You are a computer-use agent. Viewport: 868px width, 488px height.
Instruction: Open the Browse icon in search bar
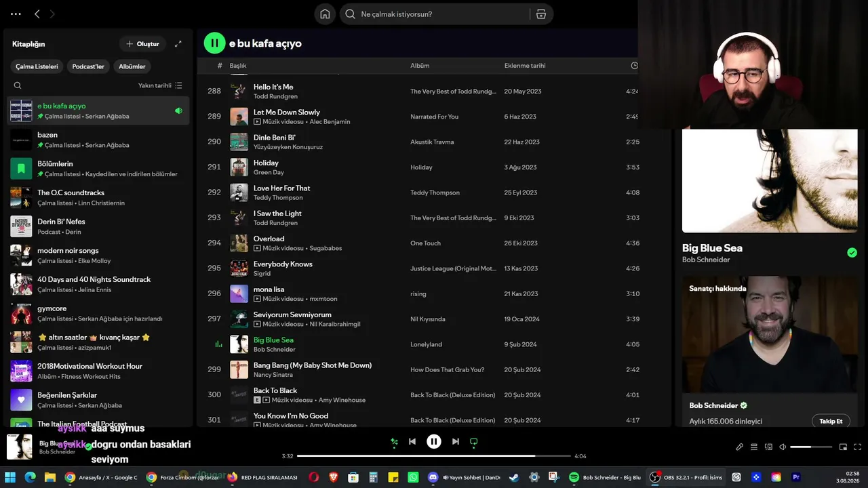[x=540, y=14]
